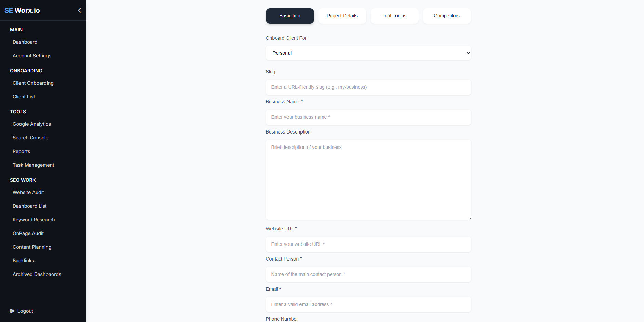Click the Business Description text area

point(368,180)
